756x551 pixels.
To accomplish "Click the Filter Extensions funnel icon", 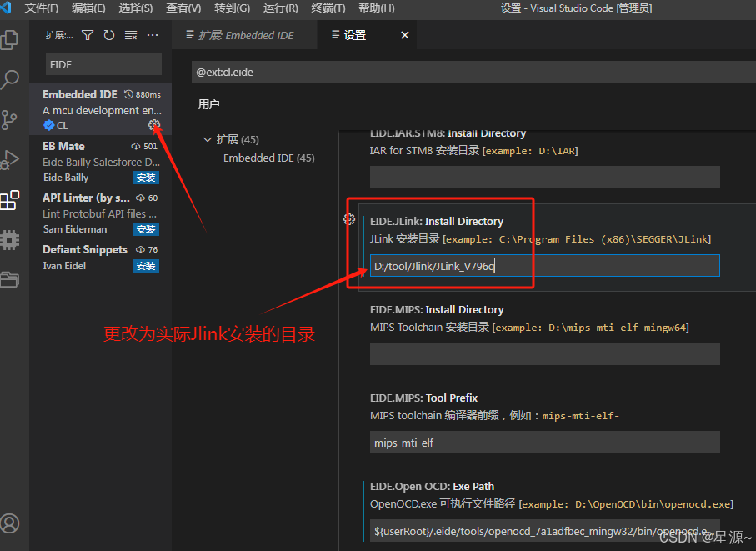I will 88,35.
